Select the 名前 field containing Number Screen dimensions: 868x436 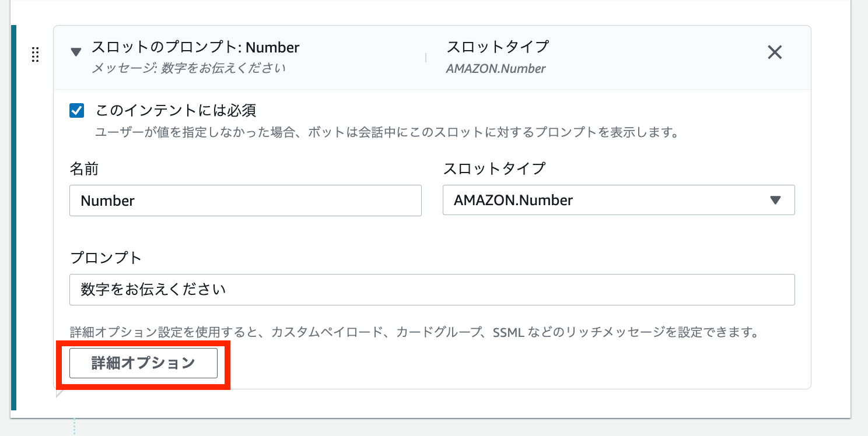tap(245, 200)
